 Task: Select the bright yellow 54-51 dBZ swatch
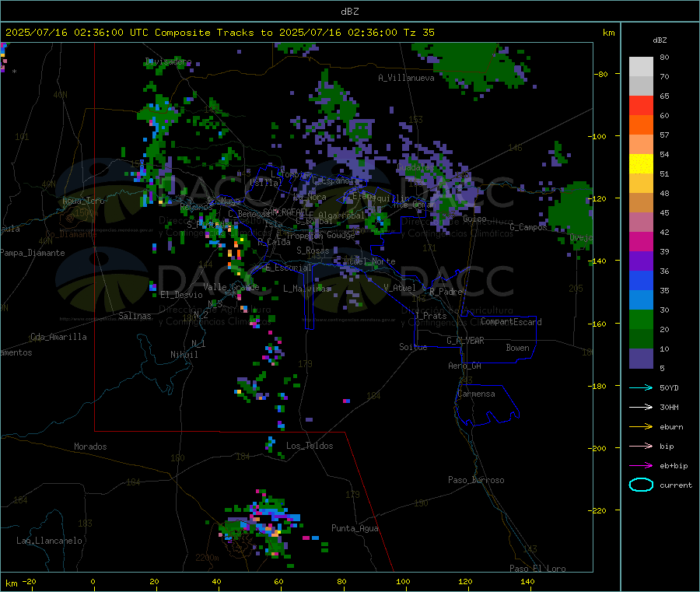641,164
